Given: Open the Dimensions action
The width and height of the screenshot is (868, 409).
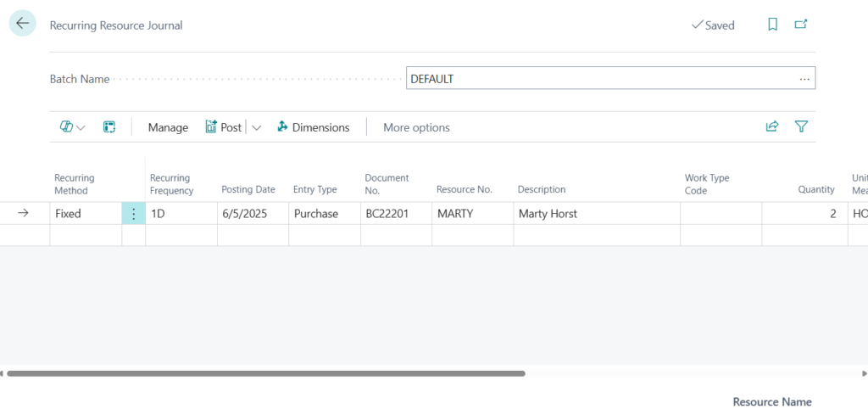Looking at the screenshot, I should click(x=313, y=127).
